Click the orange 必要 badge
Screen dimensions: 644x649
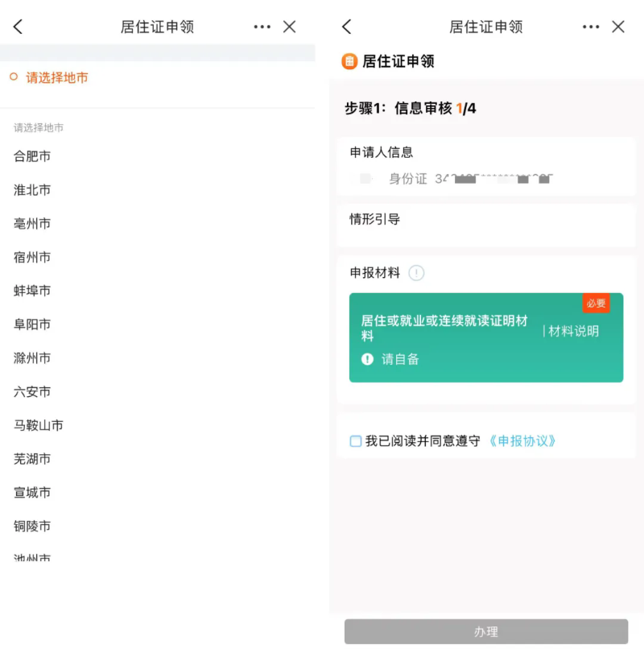(596, 304)
